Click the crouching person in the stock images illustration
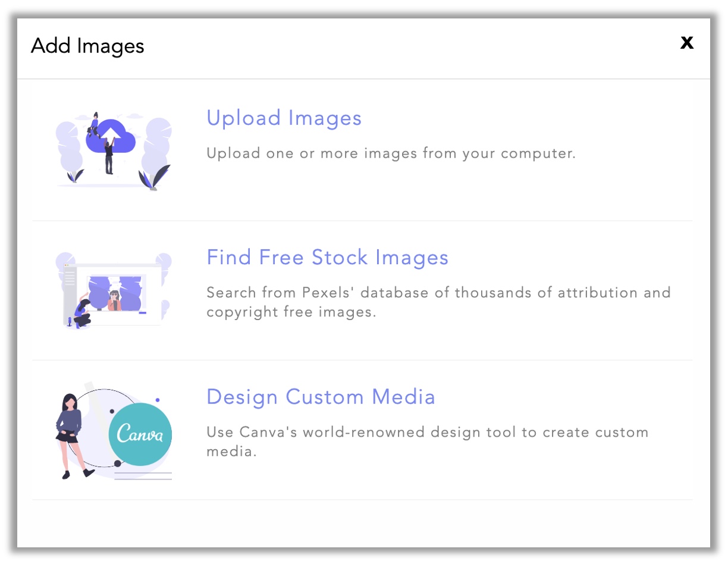728x564 pixels. [82, 314]
